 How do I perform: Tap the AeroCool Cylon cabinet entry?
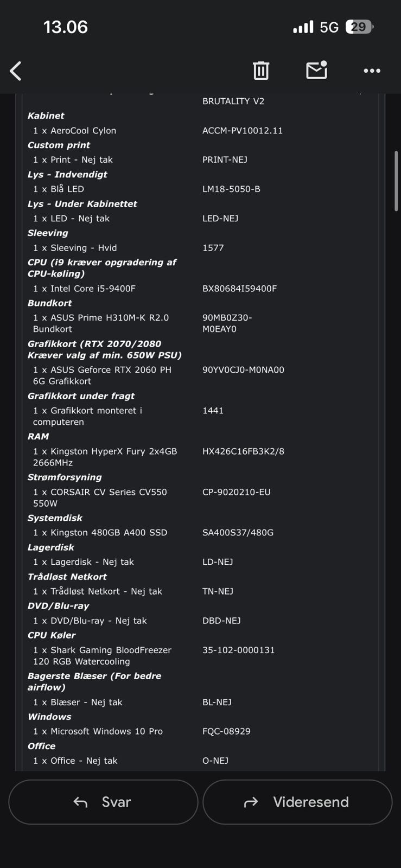tap(74, 131)
